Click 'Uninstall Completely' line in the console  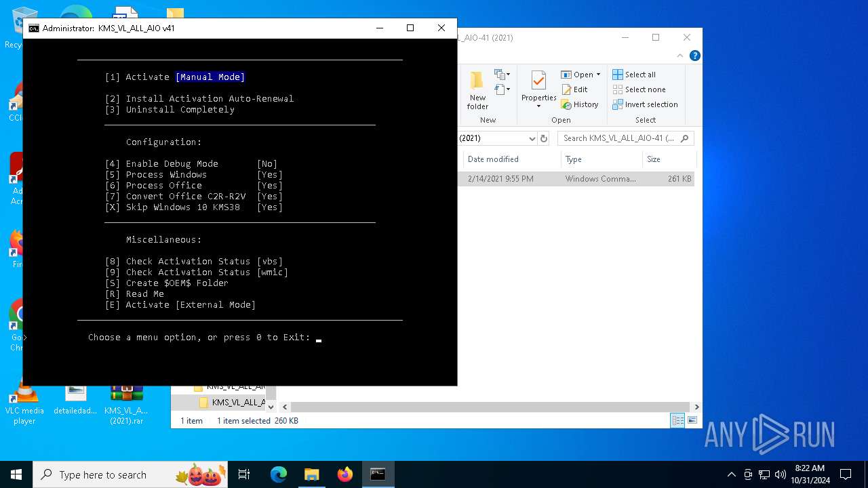[170, 110]
